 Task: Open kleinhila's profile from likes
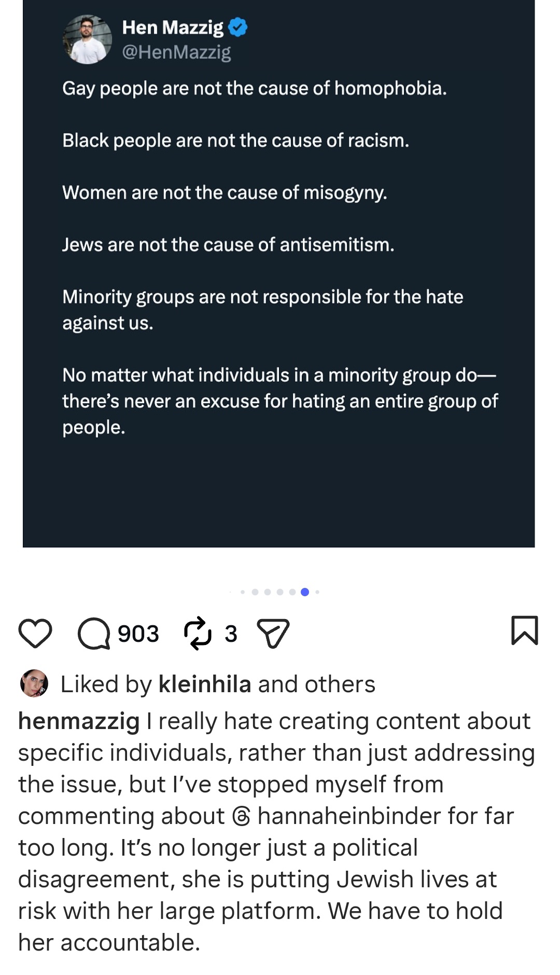[205, 684]
